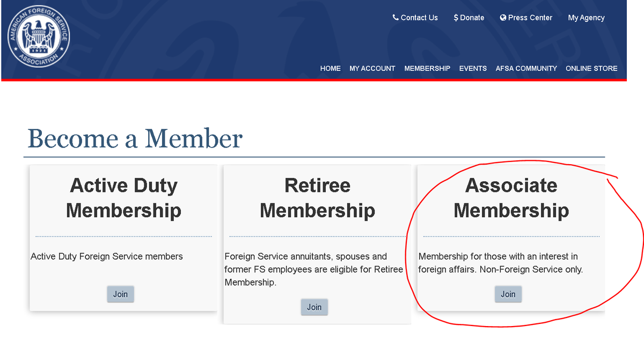
Task: Select MEMBERSHIP in the navigation bar
Action: coord(427,68)
